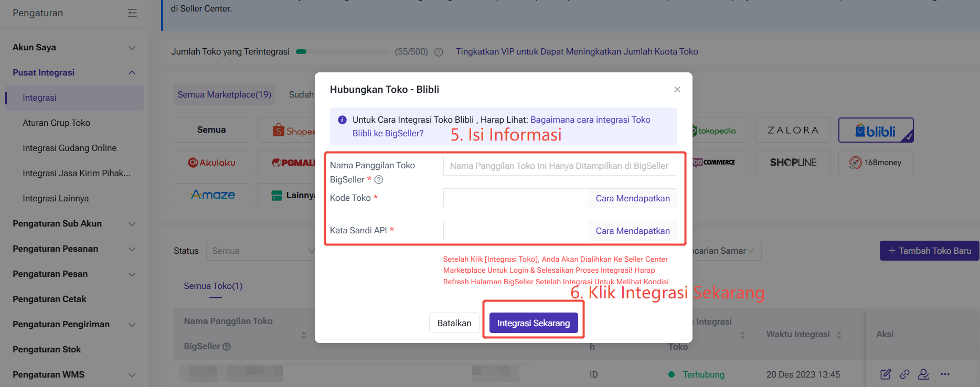980x387 pixels.
Task: Click the help icon beside store quota
Action: pyautogui.click(x=439, y=52)
